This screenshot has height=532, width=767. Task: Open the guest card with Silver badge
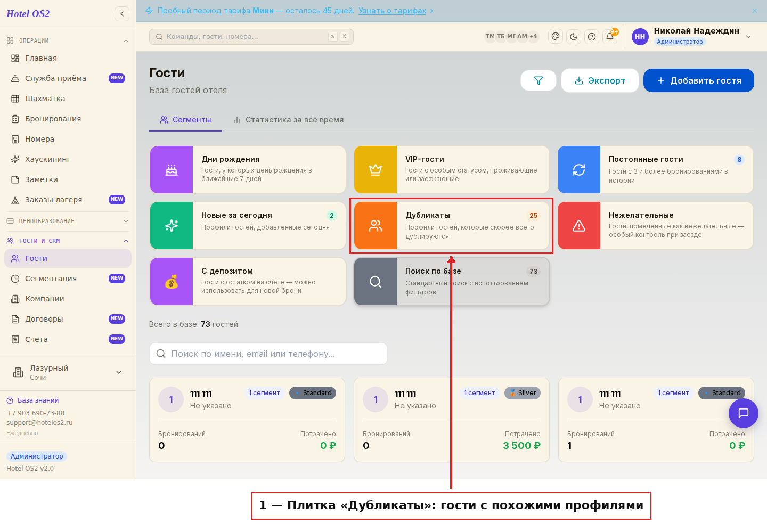point(452,420)
